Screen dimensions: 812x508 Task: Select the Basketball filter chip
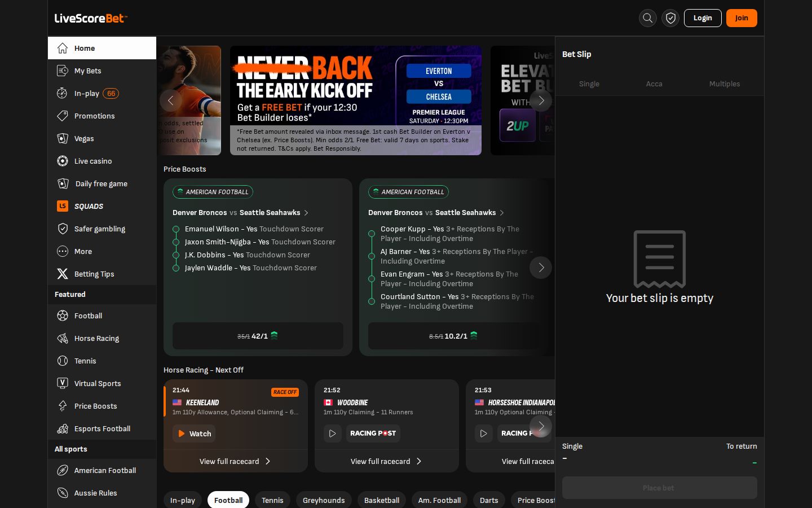point(382,500)
